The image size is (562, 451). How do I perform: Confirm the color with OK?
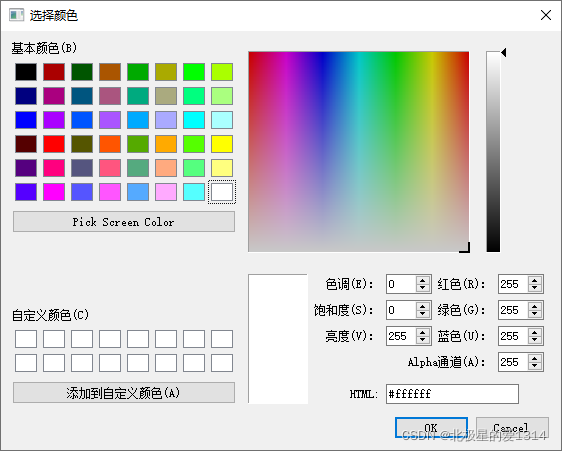431,427
